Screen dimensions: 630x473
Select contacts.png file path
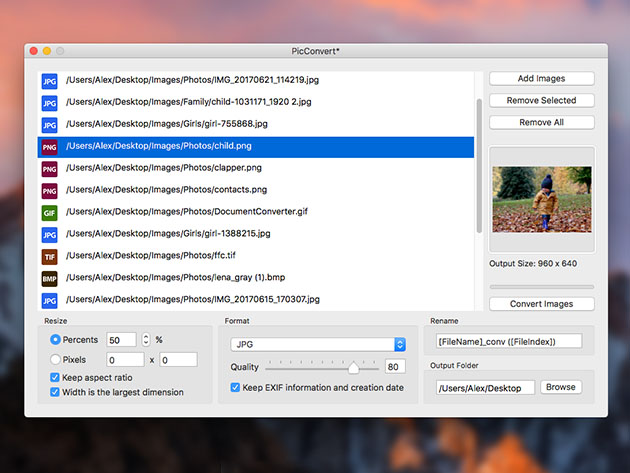(x=166, y=189)
